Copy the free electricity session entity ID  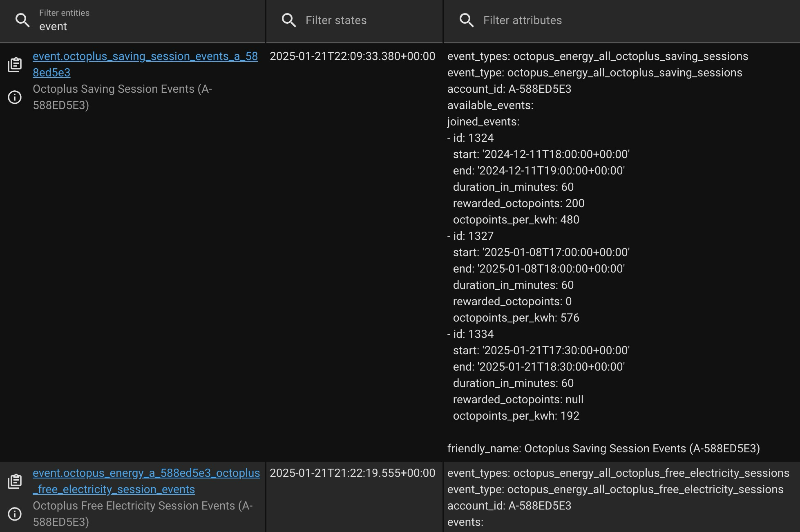click(x=15, y=481)
